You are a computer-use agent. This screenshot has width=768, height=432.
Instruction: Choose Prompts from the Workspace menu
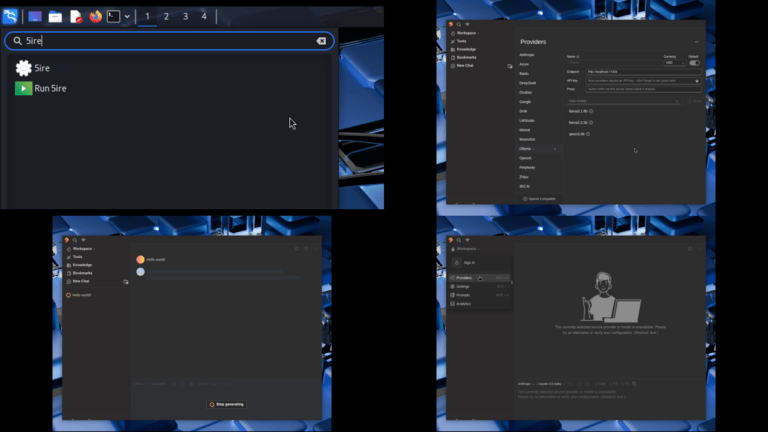480,295
